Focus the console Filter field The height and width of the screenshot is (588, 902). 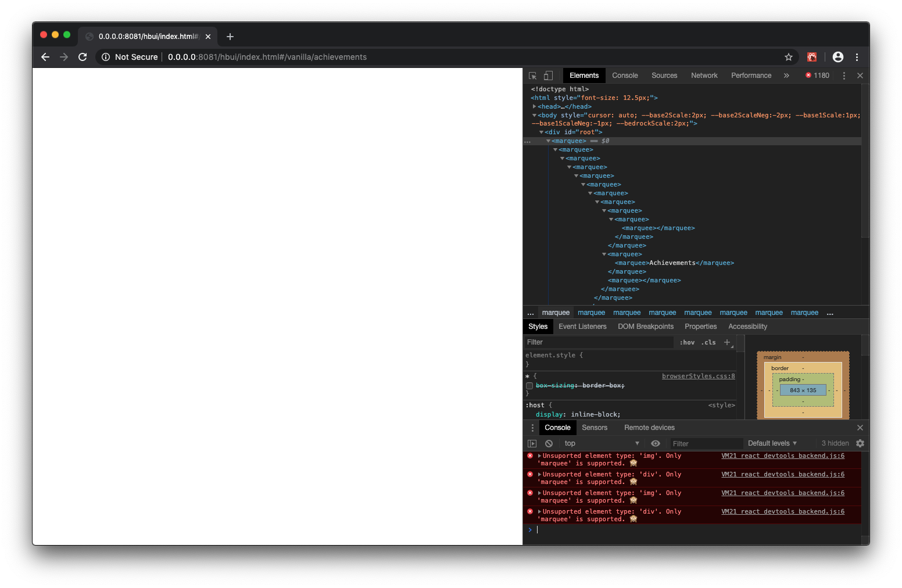pyautogui.click(x=706, y=443)
